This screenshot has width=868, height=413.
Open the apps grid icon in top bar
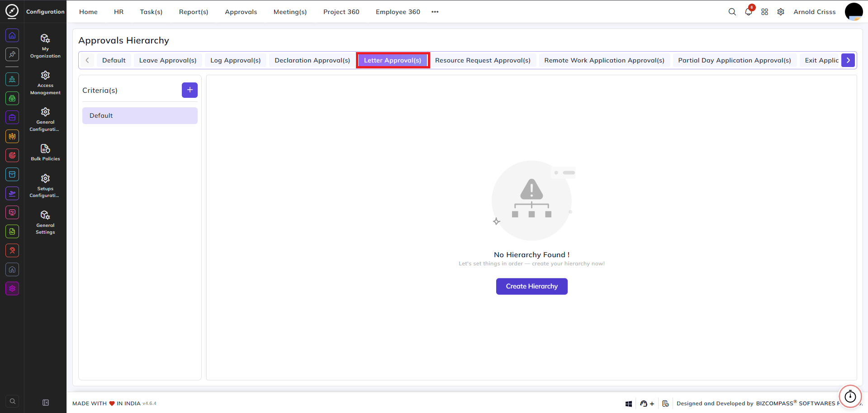(764, 12)
